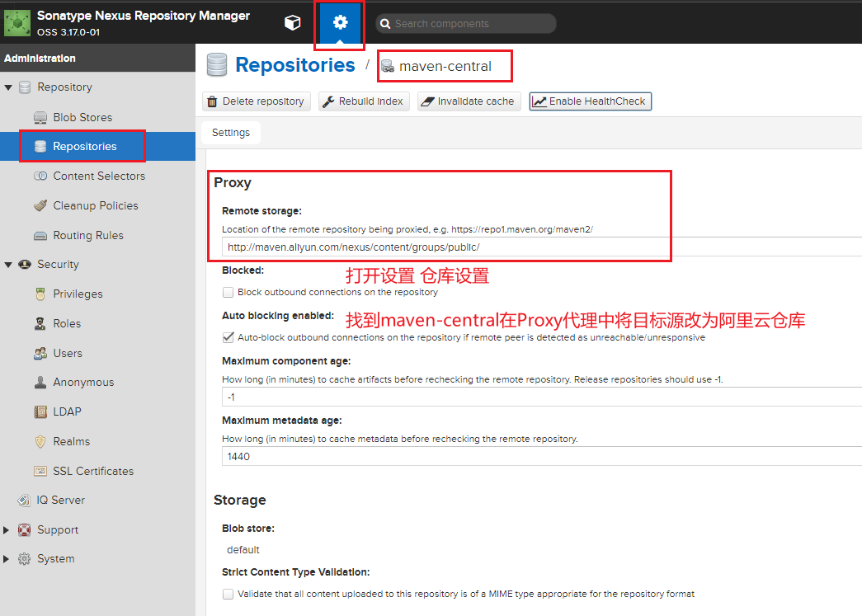Click the search magnifier icon
862x616 pixels.
click(x=385, y=24)
